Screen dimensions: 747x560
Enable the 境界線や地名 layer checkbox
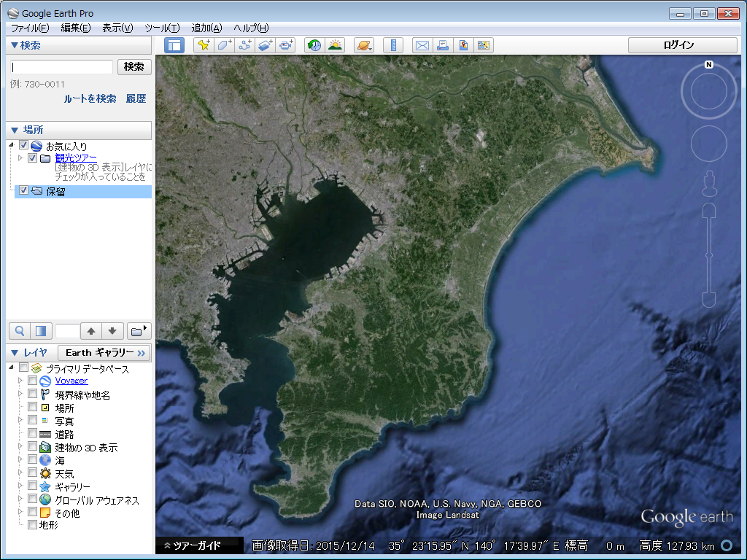pyautogui.click(x=32, y=394)
